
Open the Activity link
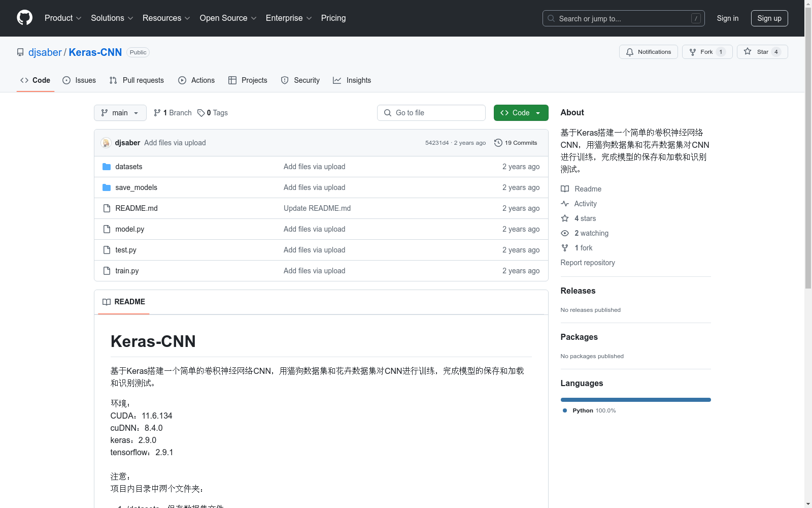point(586,204)
